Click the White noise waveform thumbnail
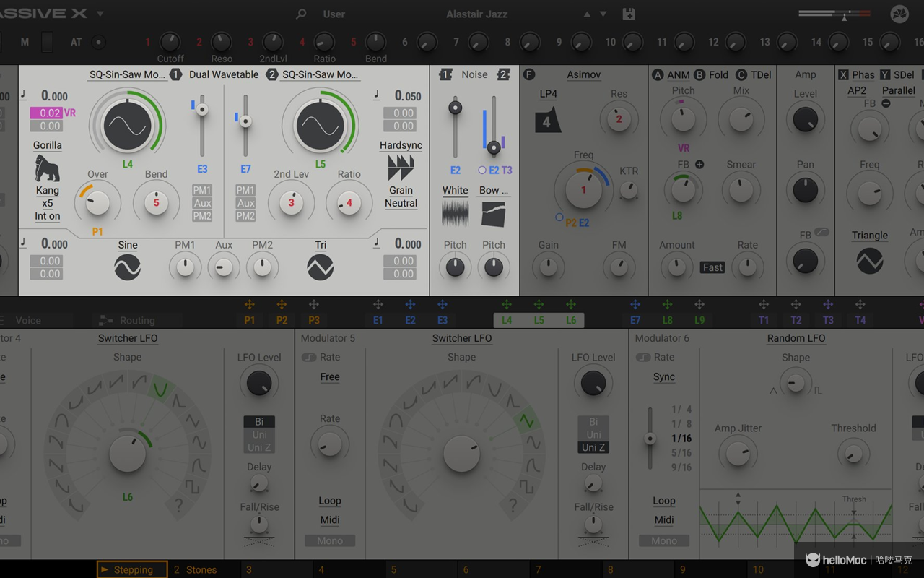Image resolution: width=924 pixels, height=578 pixels. coord(456,214)
